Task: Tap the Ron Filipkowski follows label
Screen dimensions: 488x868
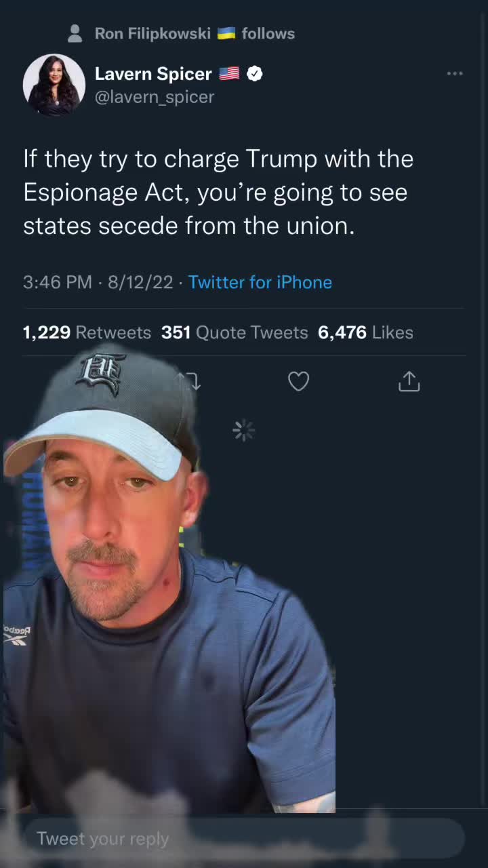Action: pyautogui.click(x=195, y=33)
